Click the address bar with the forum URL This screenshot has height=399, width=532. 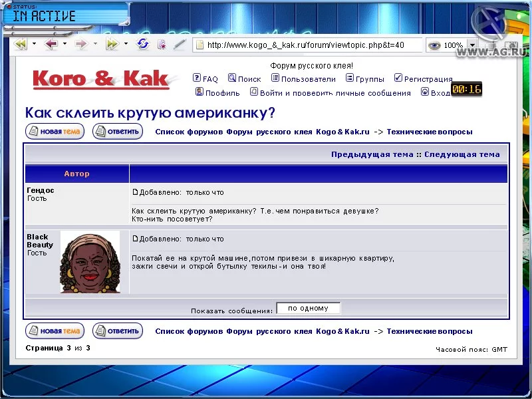point(307,45)
